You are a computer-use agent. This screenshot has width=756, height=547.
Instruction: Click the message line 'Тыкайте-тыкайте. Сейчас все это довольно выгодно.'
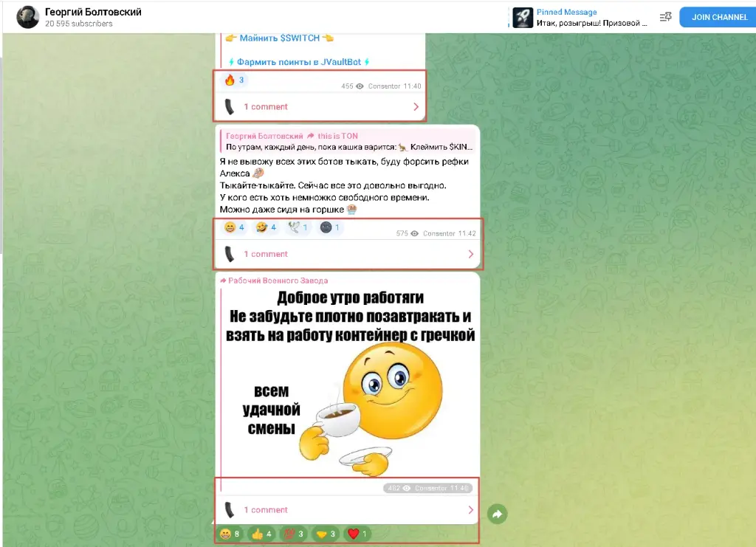pos(333,185)
